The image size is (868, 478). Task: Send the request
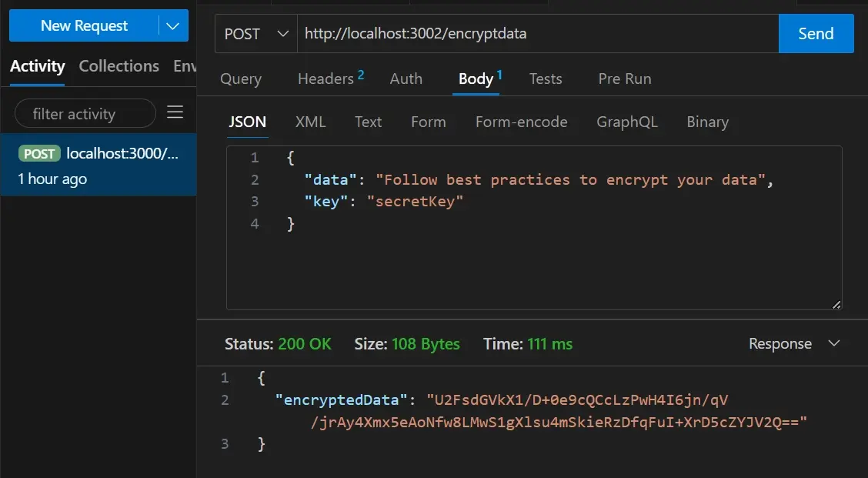(x=816, y=34)
